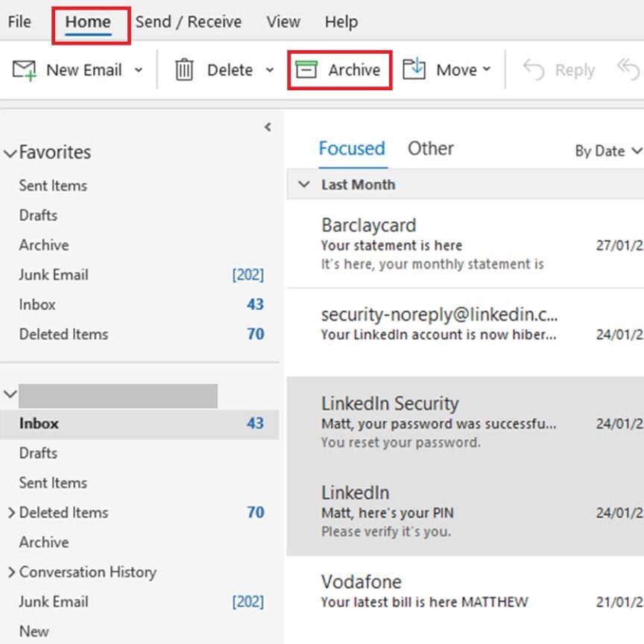The height and width of the screenshot is (644, 644).
Task: Click the Reply All icon at ribbon edge
Action: [630, 69]
